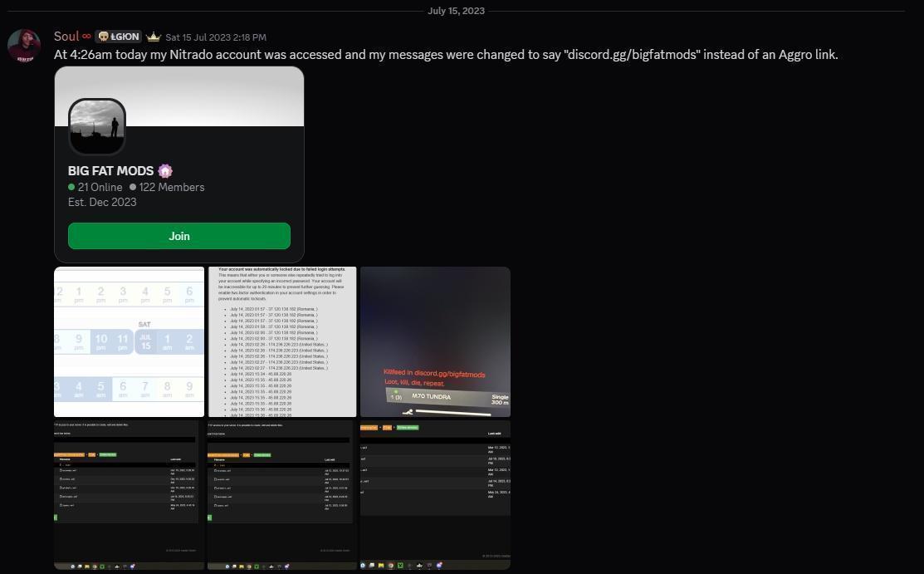Click the infinity symbol beside Soul's name
This screenshot has width=924, height=574.
(86, 37)
